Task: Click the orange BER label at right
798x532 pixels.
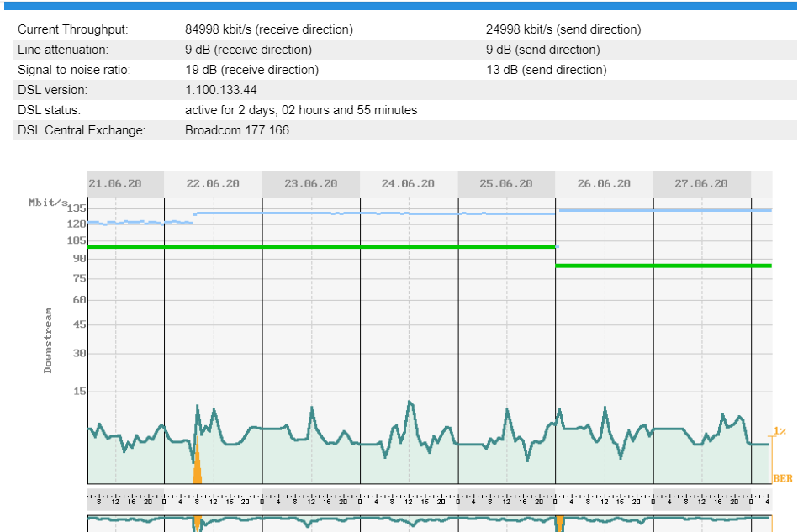Action: (782, 478)
